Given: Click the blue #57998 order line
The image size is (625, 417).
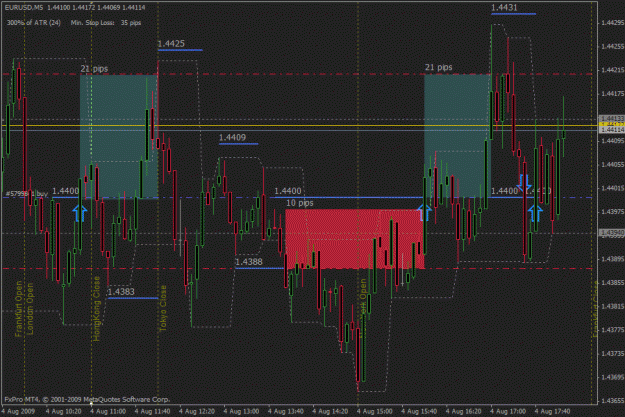Looking at the screenshot, I should click(299, 198).
